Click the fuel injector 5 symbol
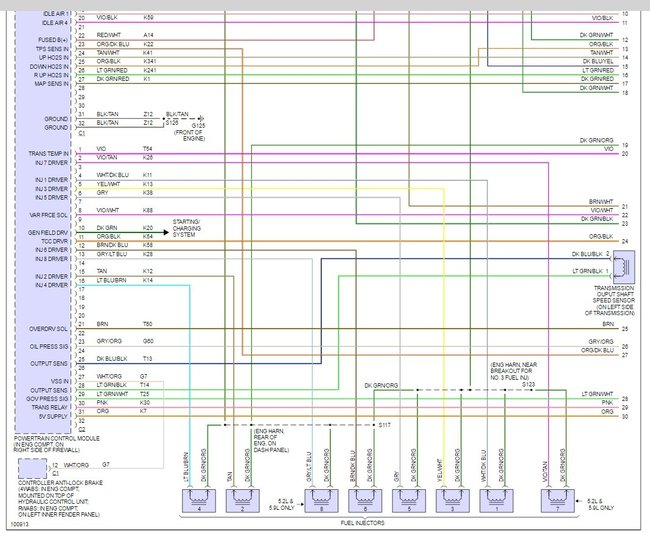Screen dimensions: 650x533 click(409, 501)
